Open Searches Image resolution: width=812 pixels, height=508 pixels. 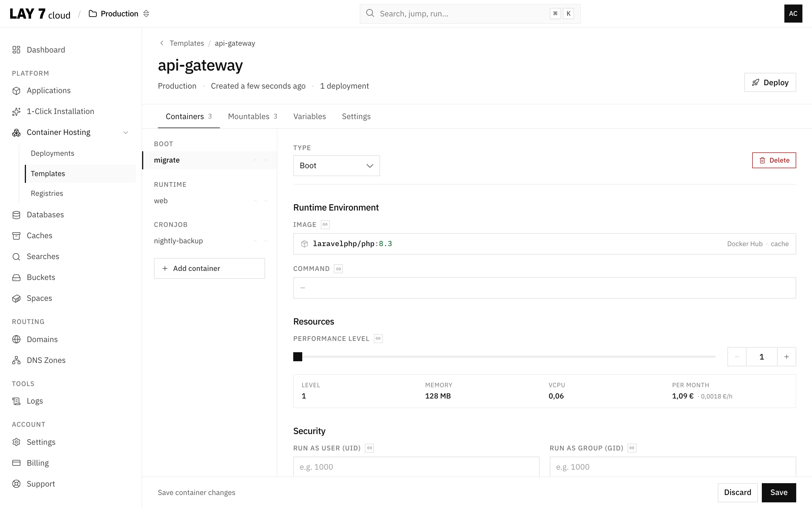pyautogui.click(x=36, y=256)
